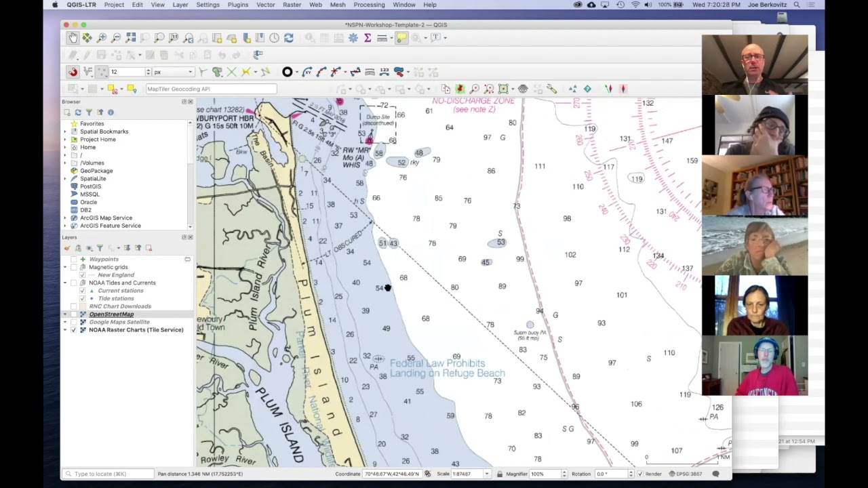Toggle the Map Tips speech bubble icon

click(402, 38)
